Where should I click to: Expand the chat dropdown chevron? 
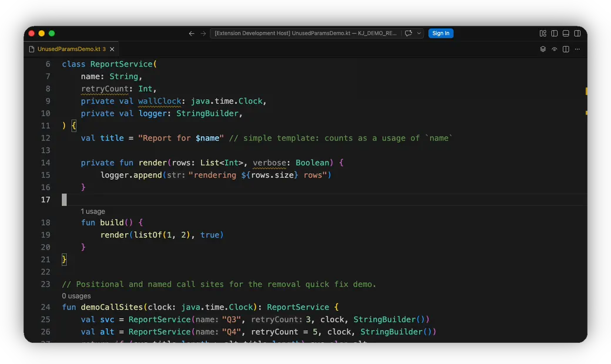(419, 33)
